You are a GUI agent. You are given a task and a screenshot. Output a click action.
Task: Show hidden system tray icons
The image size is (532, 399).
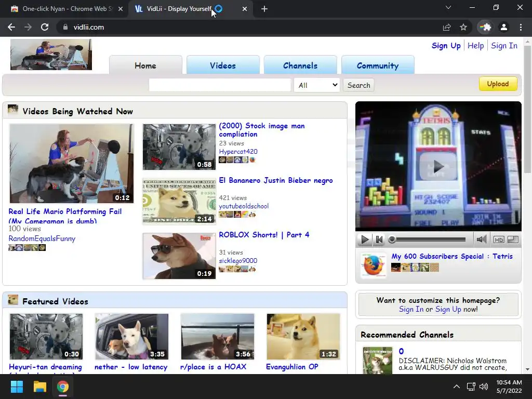coord(457,387)
